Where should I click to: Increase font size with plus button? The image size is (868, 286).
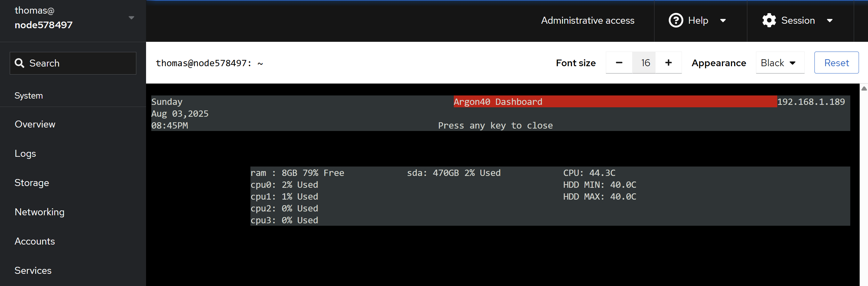pyautogui.click(x=668, y=63)
